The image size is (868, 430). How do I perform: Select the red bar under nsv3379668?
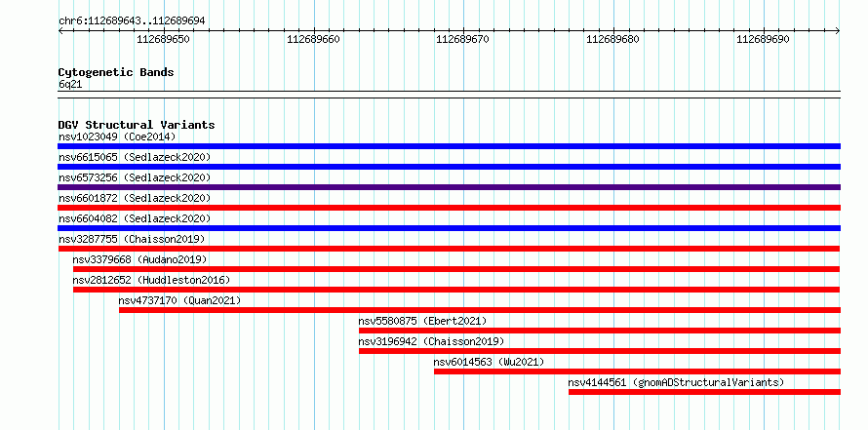pos(456,269)
